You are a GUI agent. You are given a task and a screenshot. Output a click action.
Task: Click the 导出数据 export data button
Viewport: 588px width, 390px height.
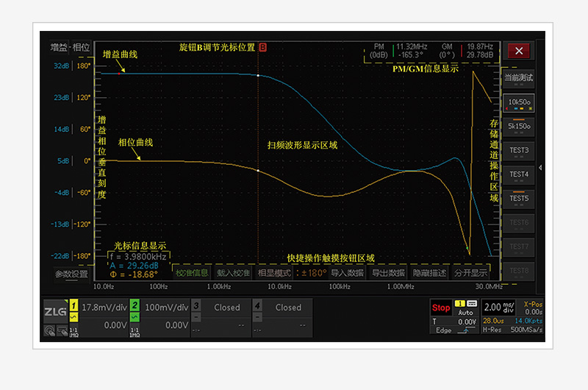388,273
